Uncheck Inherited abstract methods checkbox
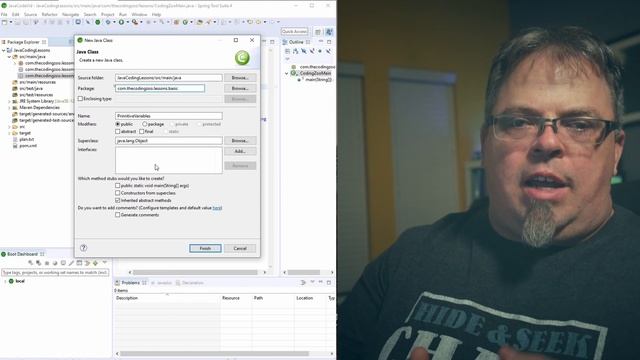The height and width of the screenshot is (360, 640). tap(118, 200)
